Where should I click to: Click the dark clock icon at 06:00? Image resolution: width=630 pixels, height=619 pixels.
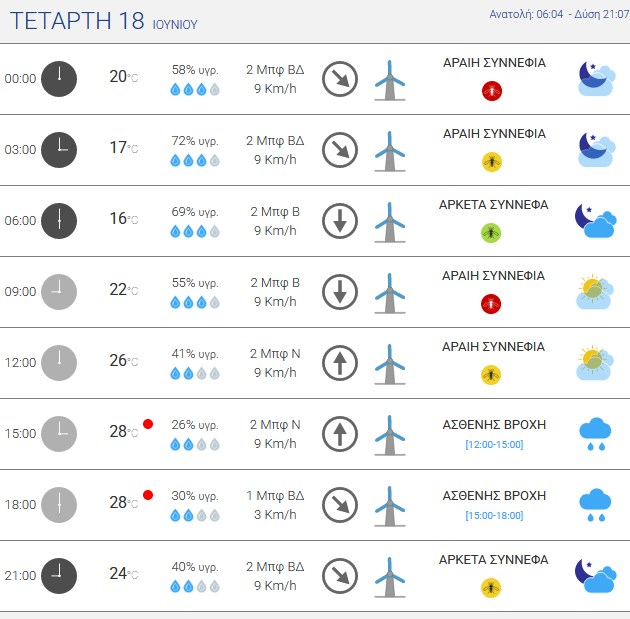[x=59, y=221]
